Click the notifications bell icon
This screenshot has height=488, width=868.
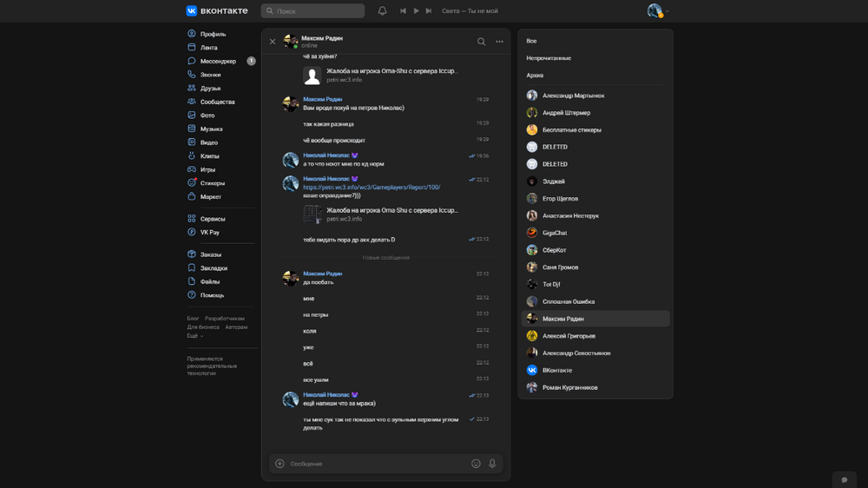coord(382,11)
